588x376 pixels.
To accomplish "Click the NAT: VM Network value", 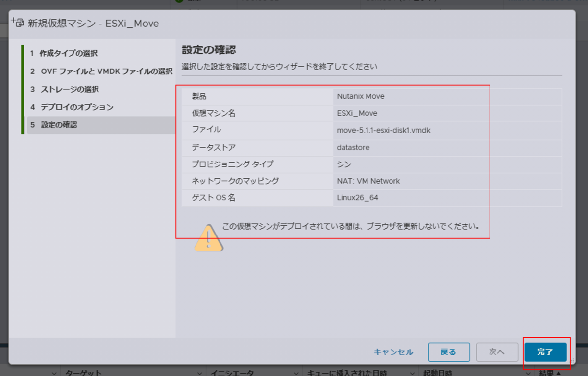I will click(x=368, y=181).
